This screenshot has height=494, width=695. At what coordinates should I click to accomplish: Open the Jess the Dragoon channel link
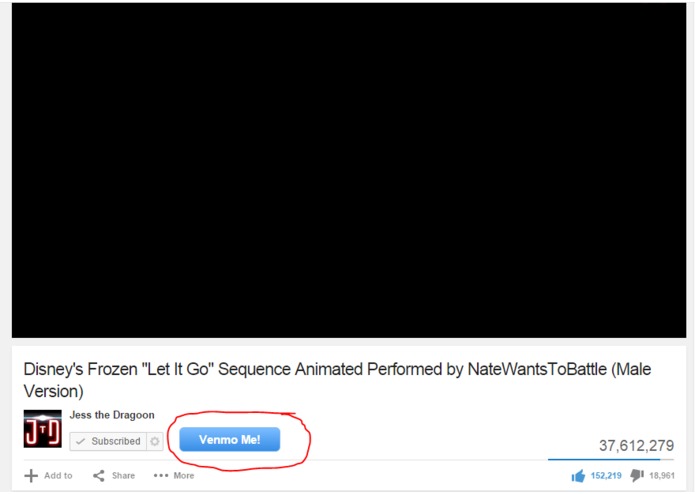[112, 415]
